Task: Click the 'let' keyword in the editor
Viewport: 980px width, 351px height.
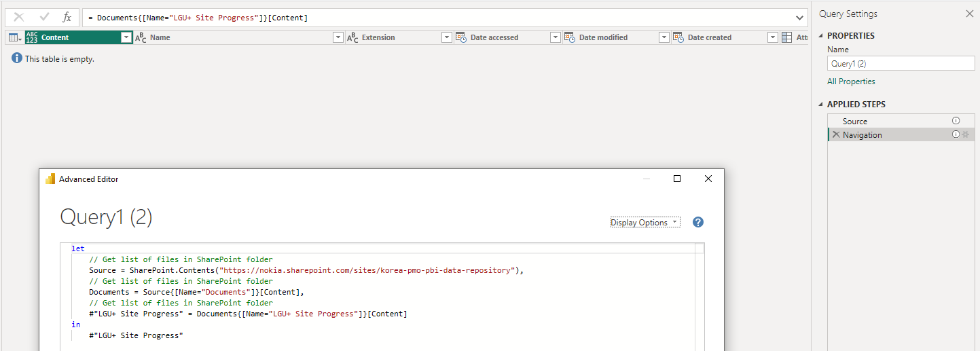Action: [77, 248]
